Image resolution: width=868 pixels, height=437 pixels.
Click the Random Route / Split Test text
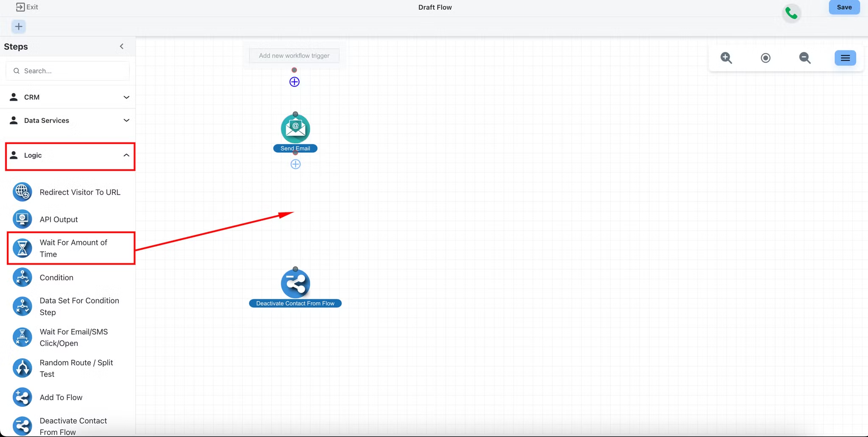pos(76,368)
